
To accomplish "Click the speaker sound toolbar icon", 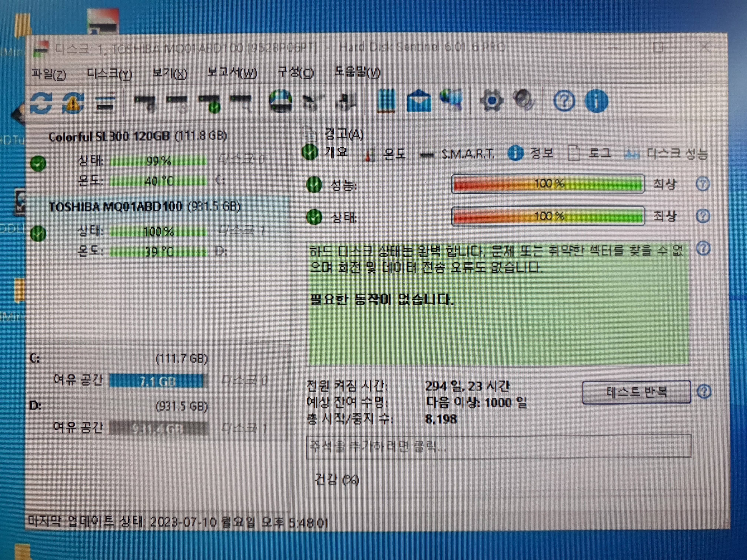I will coord(524,100).
